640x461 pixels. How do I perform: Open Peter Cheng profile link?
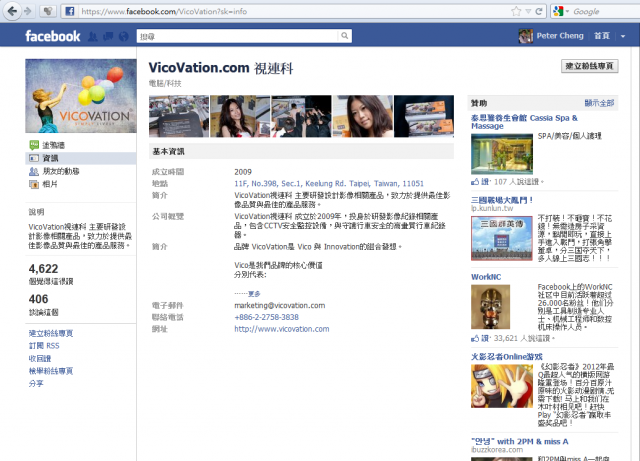point(560,36)
